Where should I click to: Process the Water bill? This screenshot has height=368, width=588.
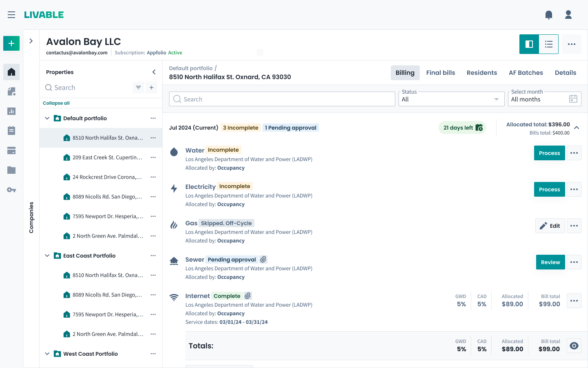click(550, 153)
